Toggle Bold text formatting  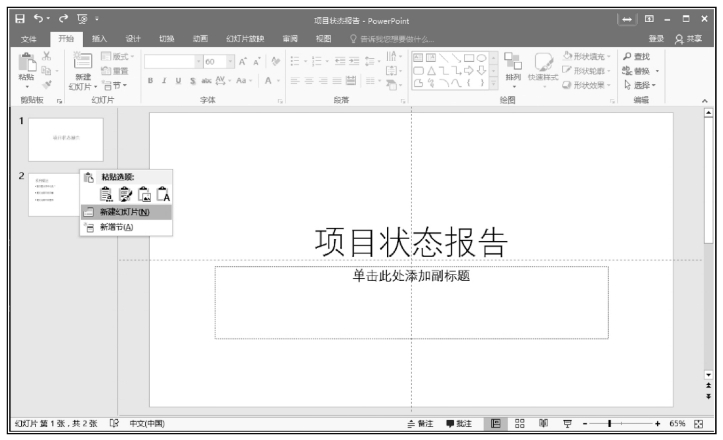pos(150,81)
